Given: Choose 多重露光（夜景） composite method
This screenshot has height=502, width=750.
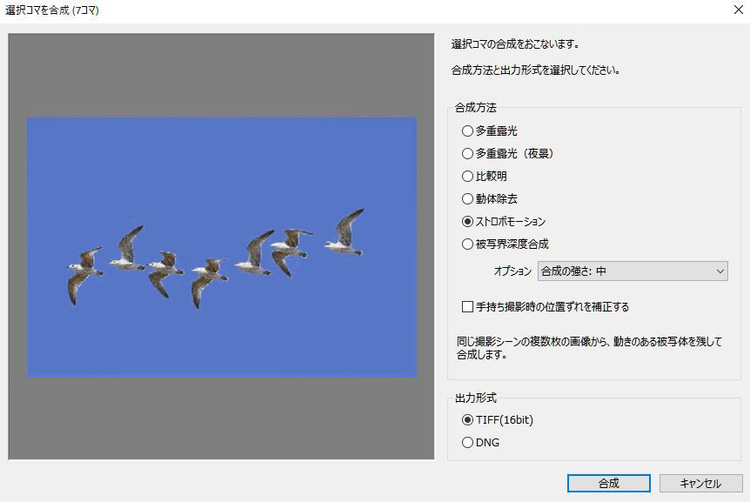Looking at the screenshot, I should [467, 154].
